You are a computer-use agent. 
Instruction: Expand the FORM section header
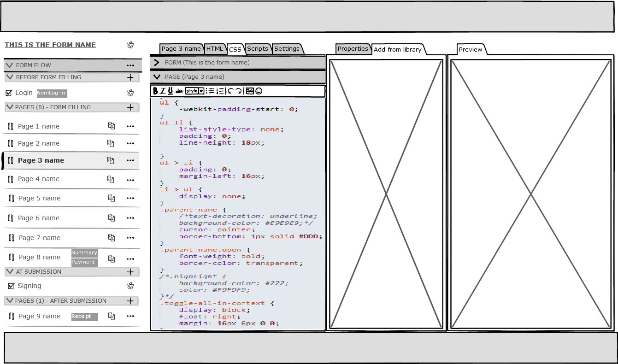[x=157, y=63]
